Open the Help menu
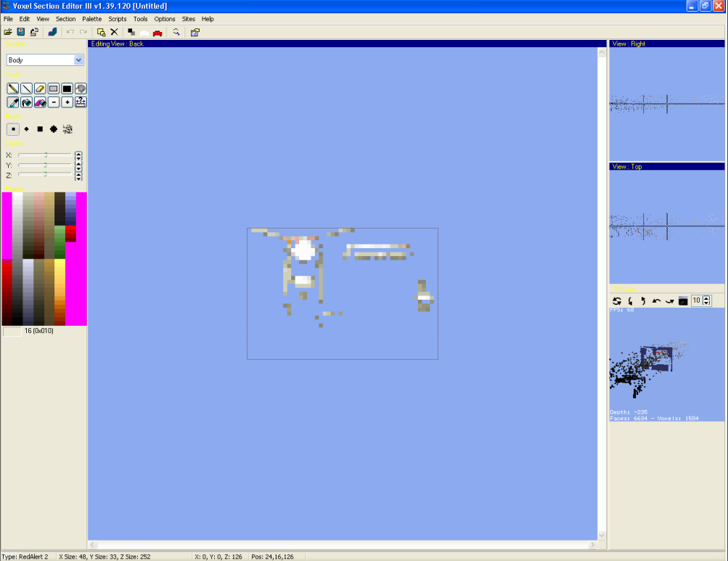 (x=208, y=19)
